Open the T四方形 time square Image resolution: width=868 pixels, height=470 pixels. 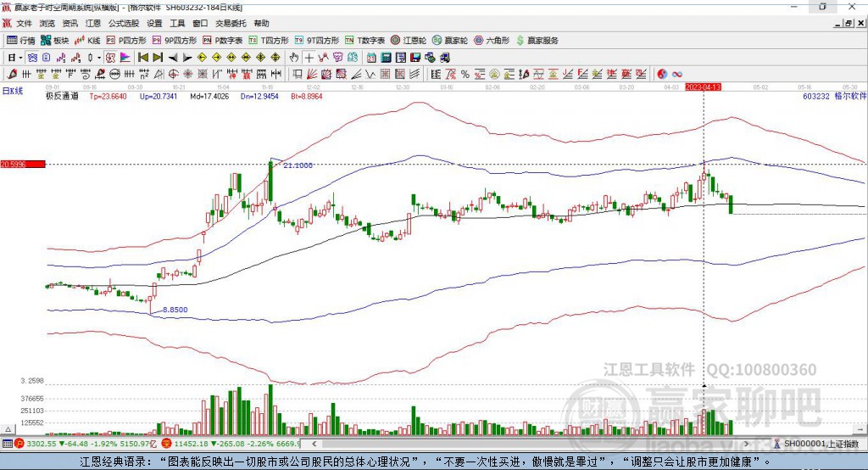pyautogui.click(x=269, y=41)
